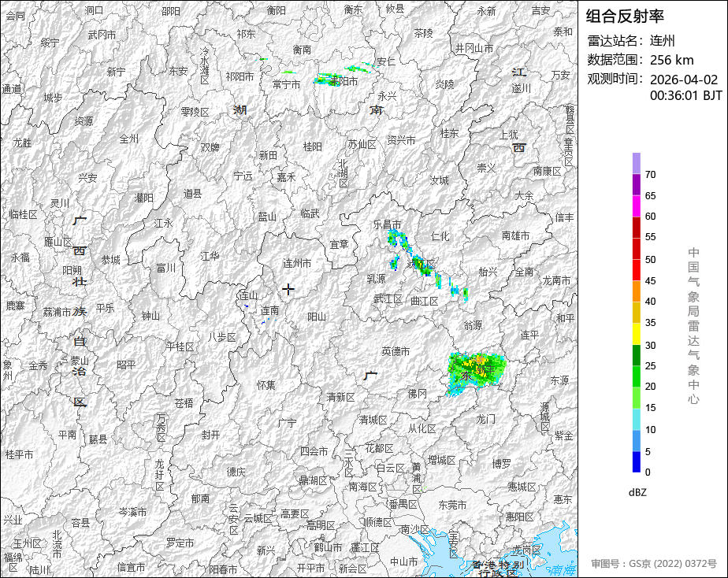Click the 从化区 map label
728x578 pixels.
[x=422, y=428]
